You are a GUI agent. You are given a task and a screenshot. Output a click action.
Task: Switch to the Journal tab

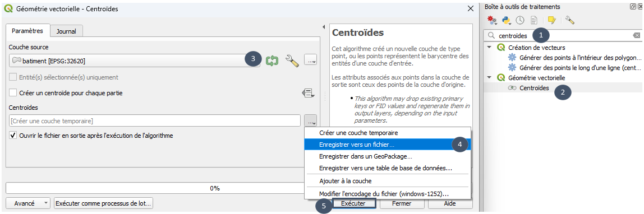(67, 31)
